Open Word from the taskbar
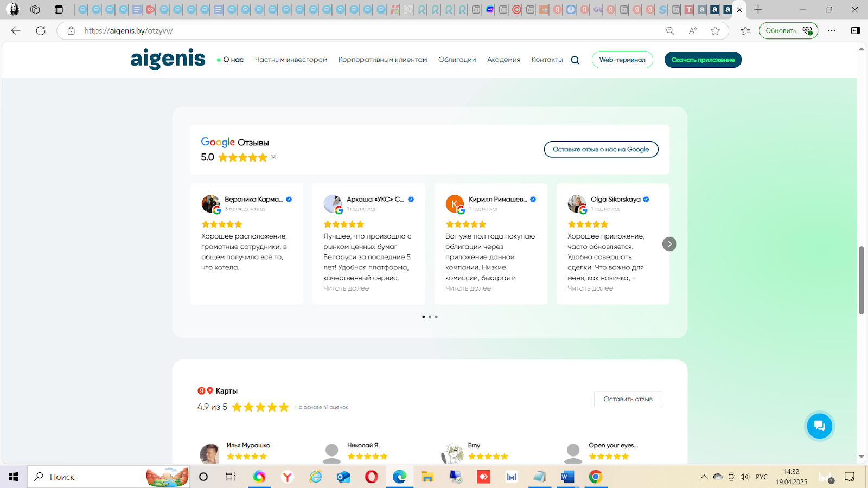The width and height of the screenshot is (868, 488). click(567, 477)
